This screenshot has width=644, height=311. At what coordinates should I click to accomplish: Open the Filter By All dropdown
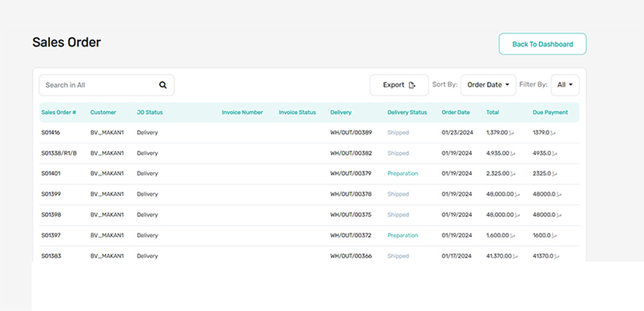point(565,85)
